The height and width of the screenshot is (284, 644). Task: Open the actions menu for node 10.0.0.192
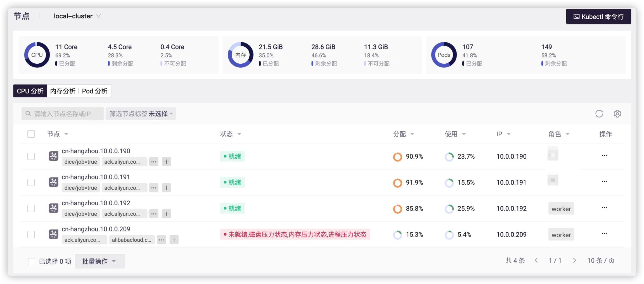pos(604,207)
